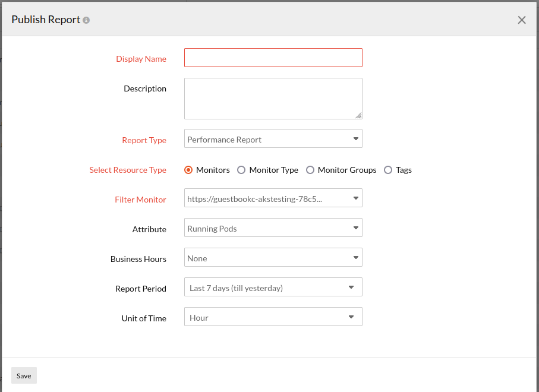Pick the Tags resource type option
This screenshot has height=392, width=539.
click(388, 170)
